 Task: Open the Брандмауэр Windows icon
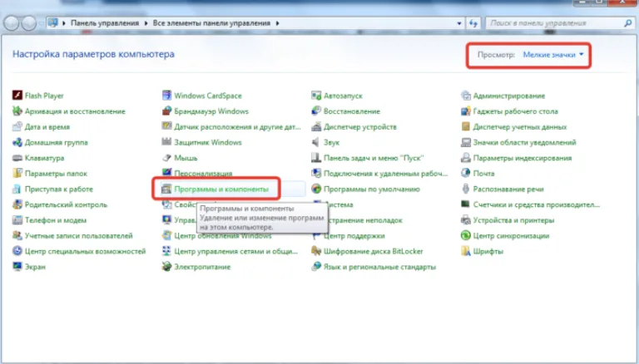[x=166, y=111]
